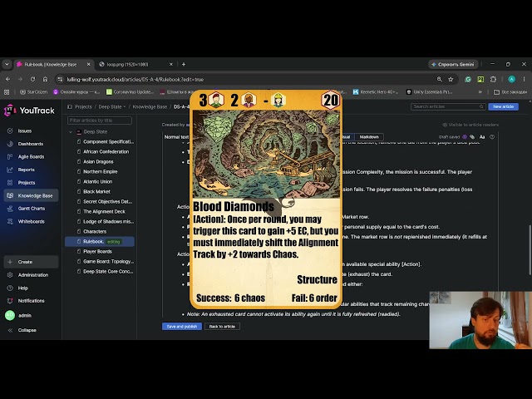Open Chrome profile avatar
532x399 pixels.
(x=512, y=80)
